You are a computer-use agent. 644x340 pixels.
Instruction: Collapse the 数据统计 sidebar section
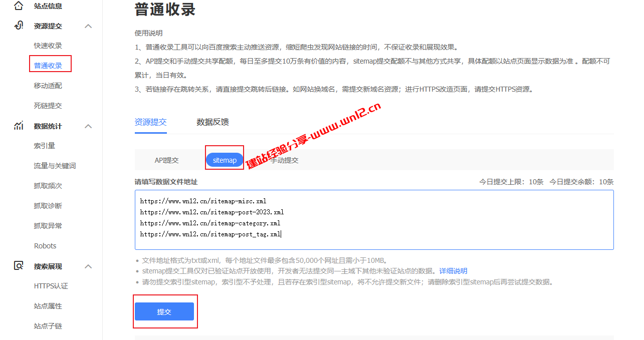coord(88,126)
